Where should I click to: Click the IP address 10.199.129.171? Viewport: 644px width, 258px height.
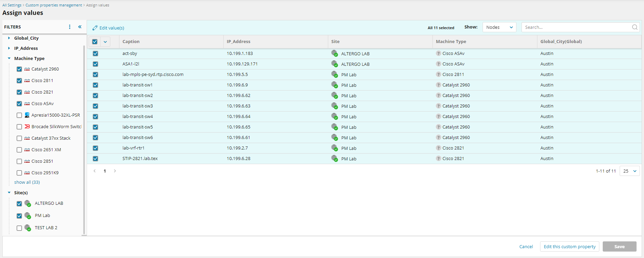(x=242, y=64)
